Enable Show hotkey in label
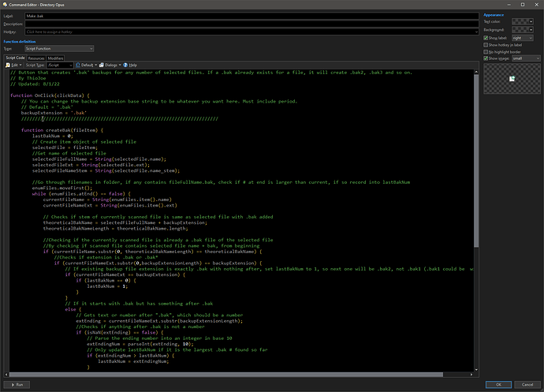Viewport: 544px width, 392px height. pyautogui.click(x=486, y=45)
